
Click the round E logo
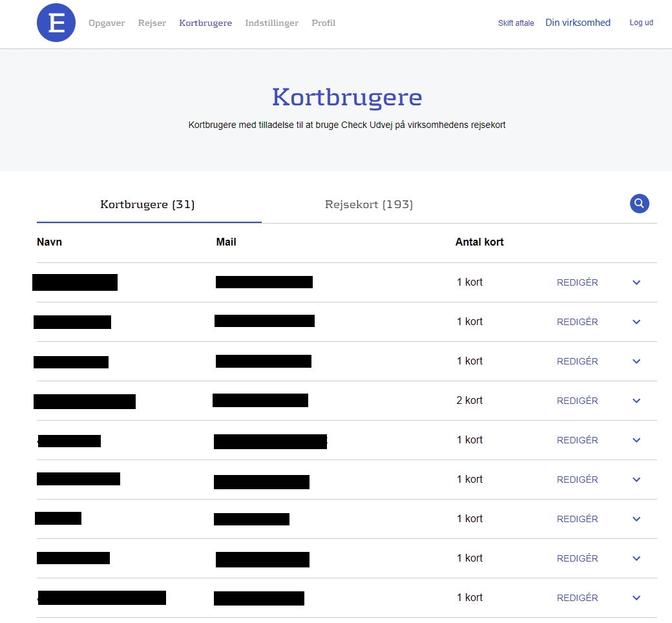(56, 23)
